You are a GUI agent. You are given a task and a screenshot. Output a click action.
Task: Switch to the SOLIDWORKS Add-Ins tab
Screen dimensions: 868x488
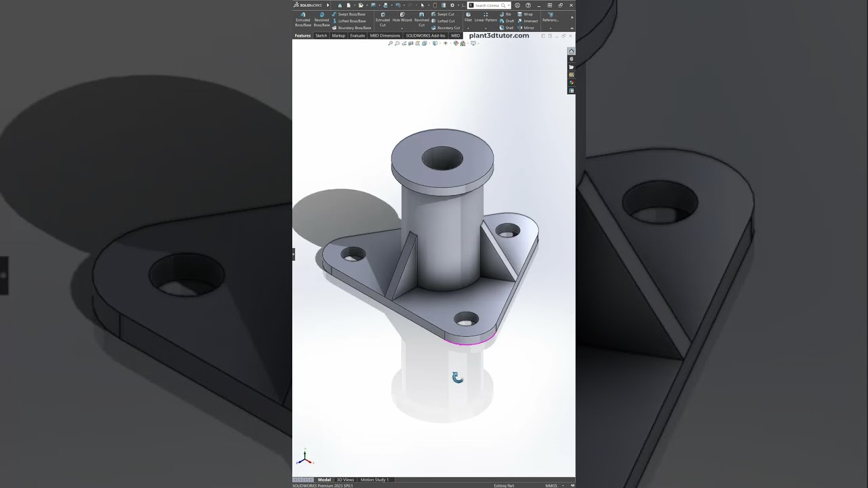(426, 35)
